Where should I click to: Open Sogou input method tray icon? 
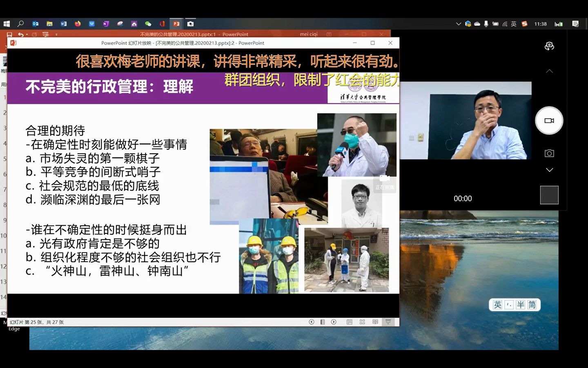[524, 24]
